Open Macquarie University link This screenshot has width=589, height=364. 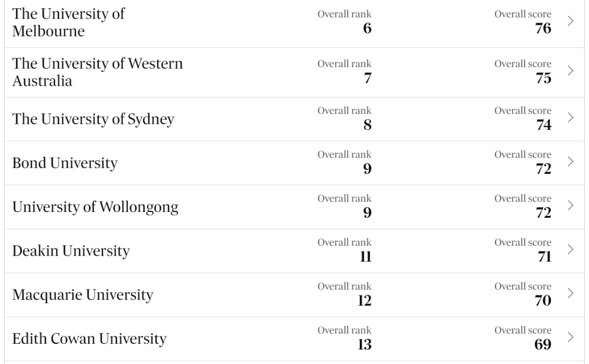tap(83, 295)
